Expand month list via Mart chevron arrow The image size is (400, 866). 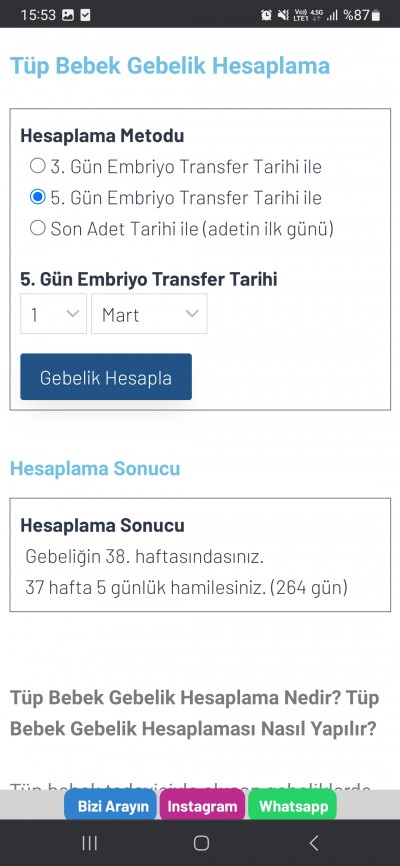[x=192, y=314]
